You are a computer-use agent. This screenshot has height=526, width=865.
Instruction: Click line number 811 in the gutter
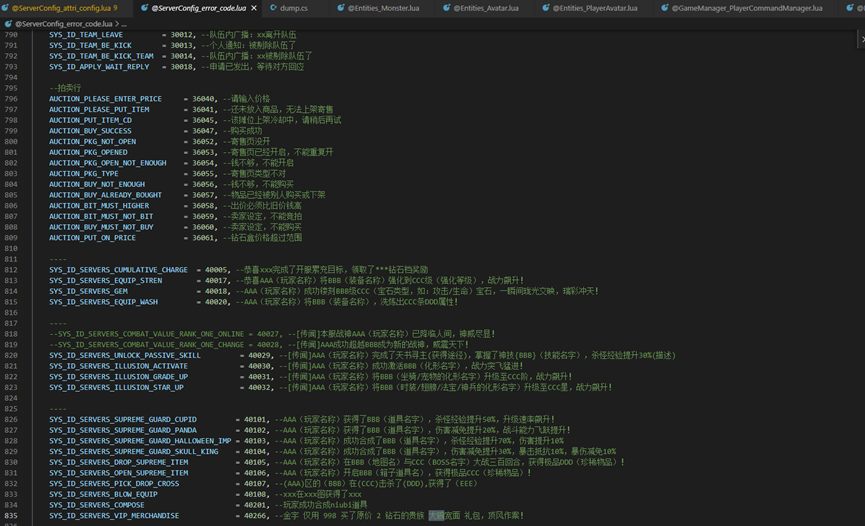pyautogui.click(x=12, y=259)
